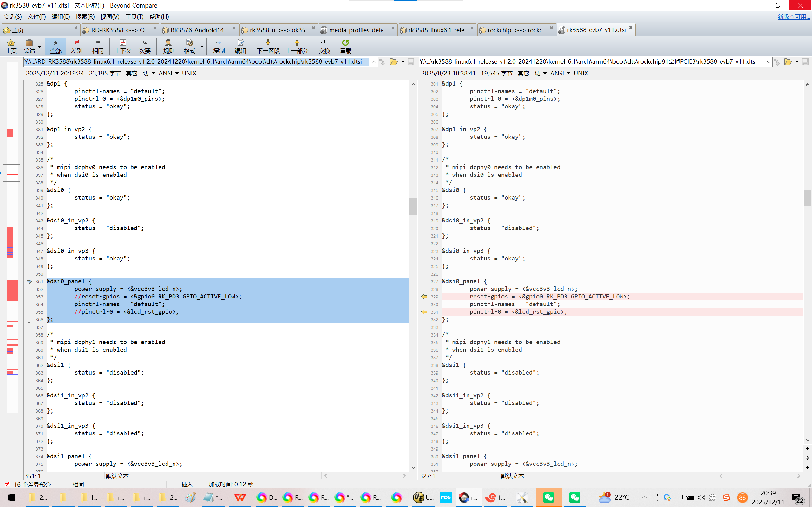Image resolution: width=812 pixels, height=507 pixels.
Task: Click the Swap sides (交换) toolbar icon
Action: [x=324, y=46]
